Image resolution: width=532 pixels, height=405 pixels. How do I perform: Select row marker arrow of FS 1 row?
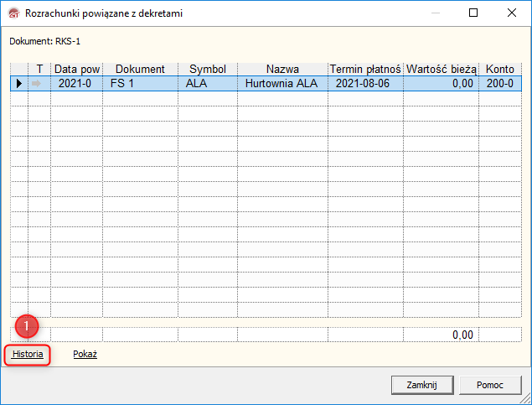click(x=19, y=83)
